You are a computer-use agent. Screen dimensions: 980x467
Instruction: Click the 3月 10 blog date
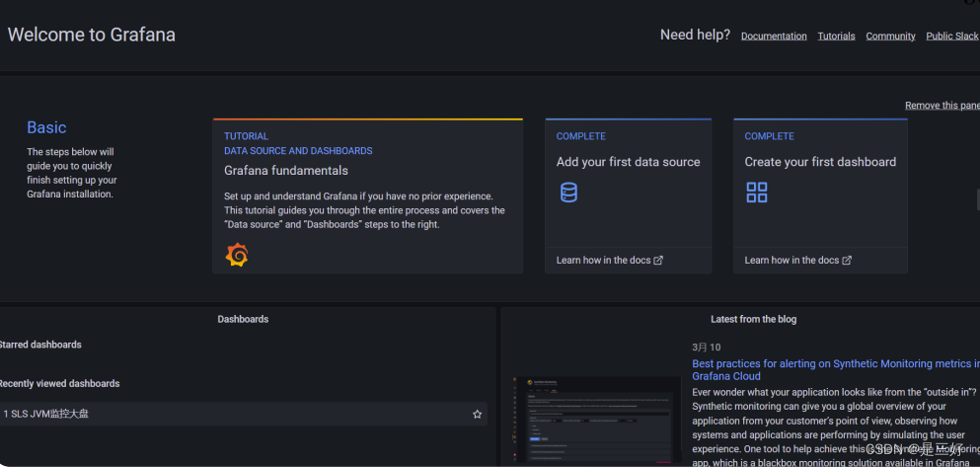[707, 347]
